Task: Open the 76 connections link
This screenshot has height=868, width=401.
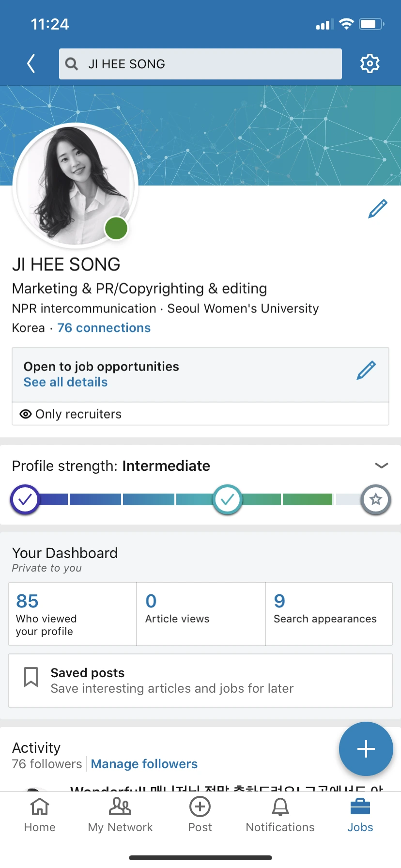Action: [104, 328]
